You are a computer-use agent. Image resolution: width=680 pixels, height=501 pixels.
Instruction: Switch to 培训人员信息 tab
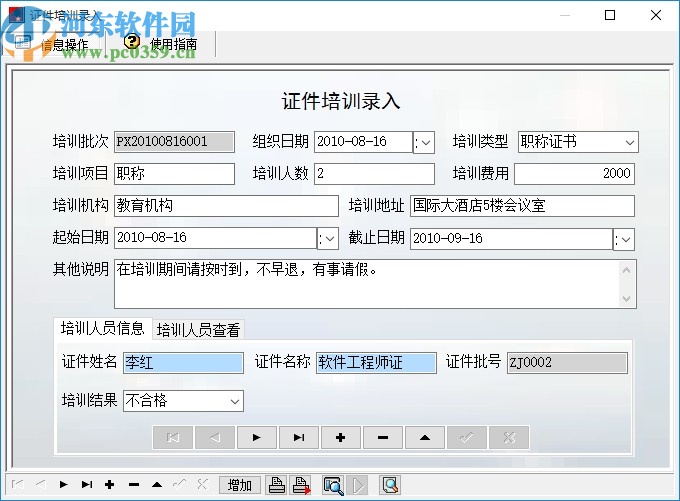coord(102,328)
